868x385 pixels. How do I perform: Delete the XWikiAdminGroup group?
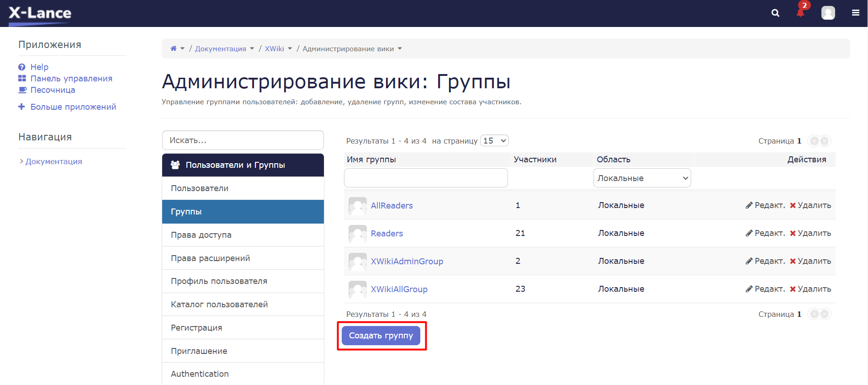point(810,261)
